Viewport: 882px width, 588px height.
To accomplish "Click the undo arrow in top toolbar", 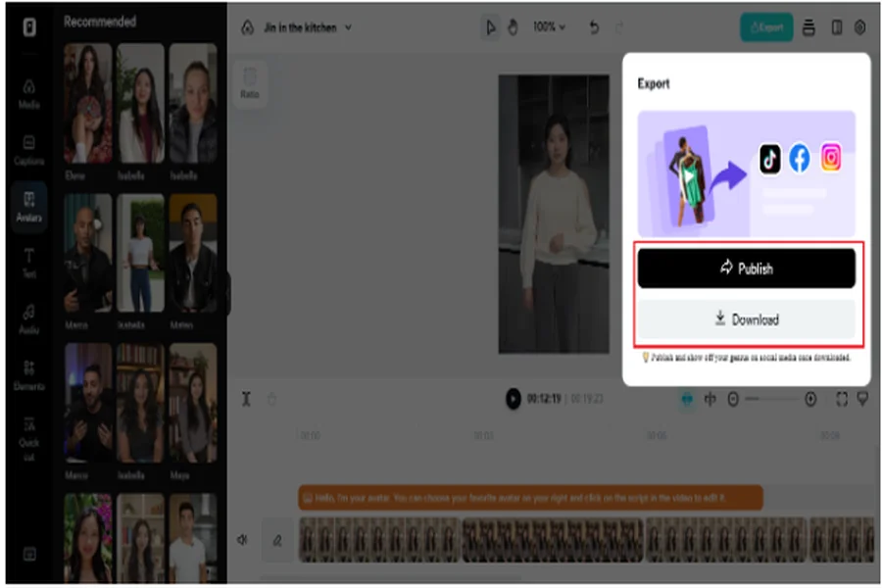I will 594,27.
